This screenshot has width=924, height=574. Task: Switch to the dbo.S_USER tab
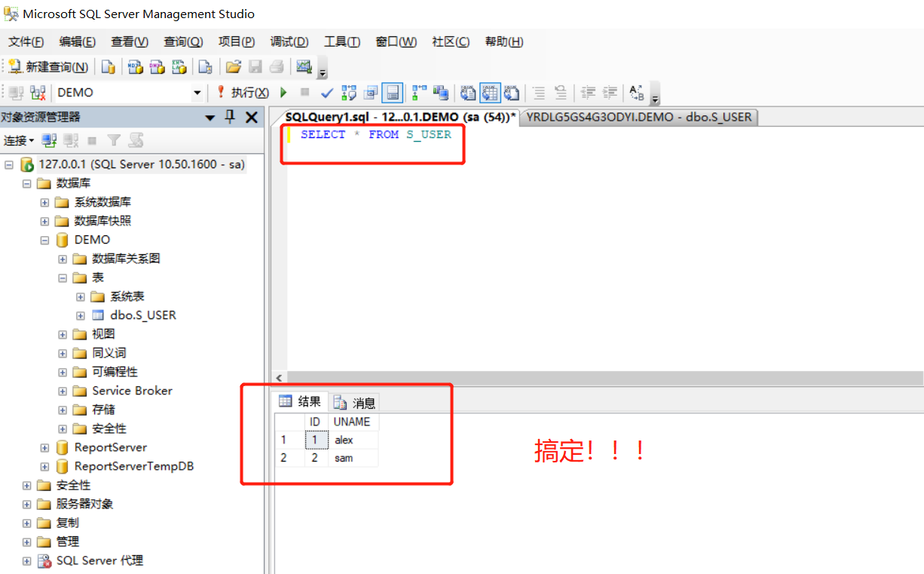[639, 117]
